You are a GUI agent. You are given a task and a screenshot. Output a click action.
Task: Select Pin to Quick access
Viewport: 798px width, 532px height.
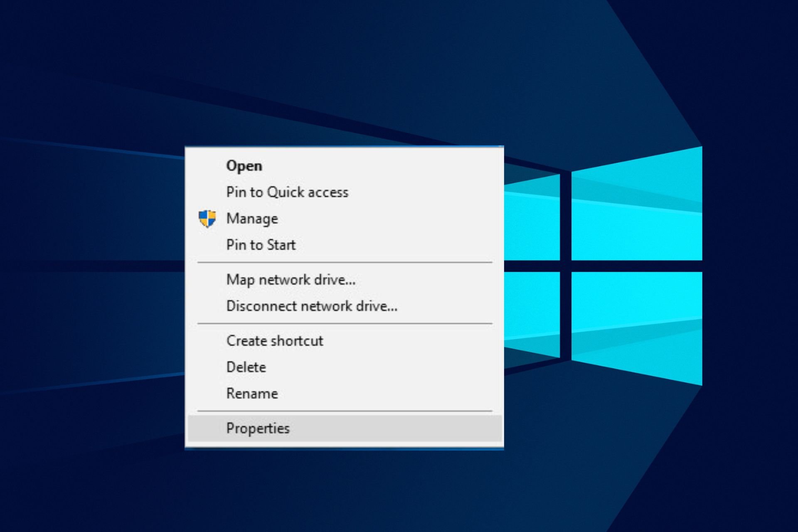344,192
